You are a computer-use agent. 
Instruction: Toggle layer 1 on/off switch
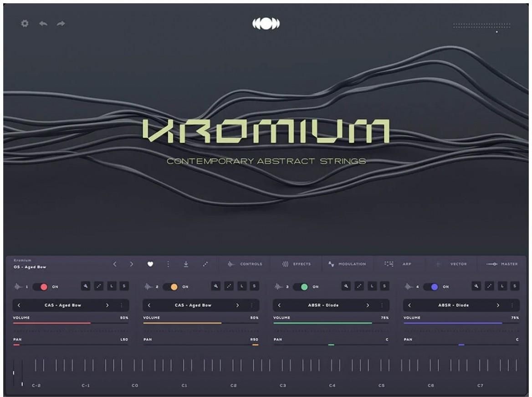click(x=40, y=287)
